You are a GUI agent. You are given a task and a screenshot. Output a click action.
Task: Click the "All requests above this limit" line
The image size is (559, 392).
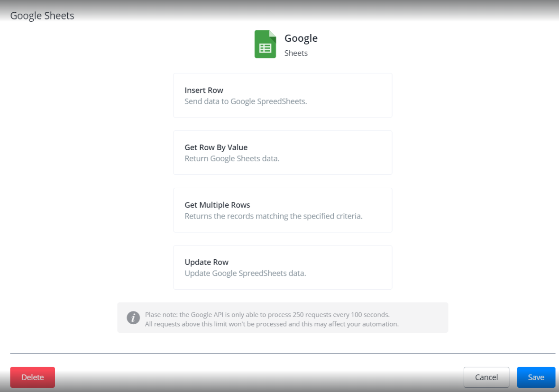point(272,324)
